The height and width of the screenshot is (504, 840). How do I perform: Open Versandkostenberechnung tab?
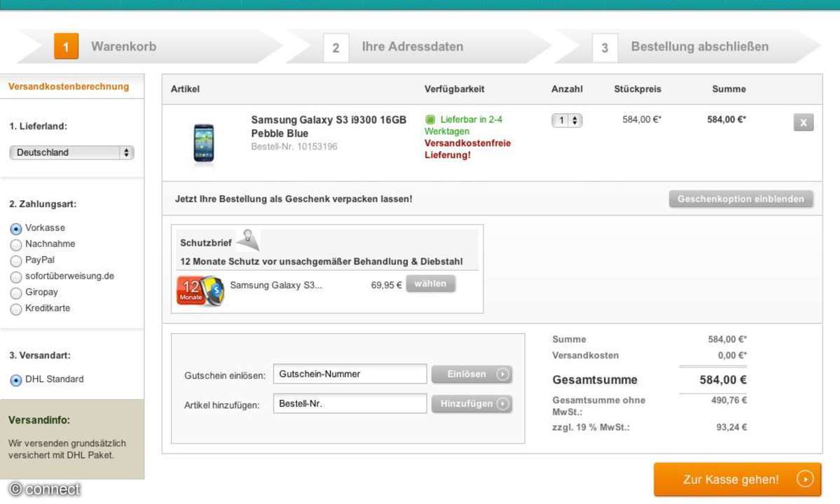click(x=69, y=87)
